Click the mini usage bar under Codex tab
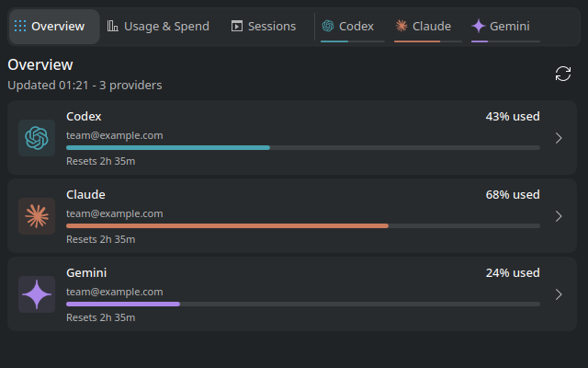Image resolution: width=588 pixels, height=368 pixels. pyautogui.click(x=353, y=41)
